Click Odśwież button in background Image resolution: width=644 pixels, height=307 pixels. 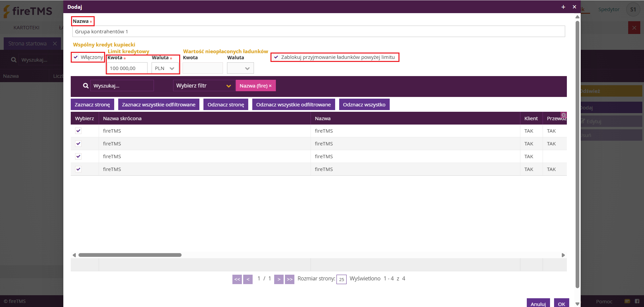pos(611,91)
